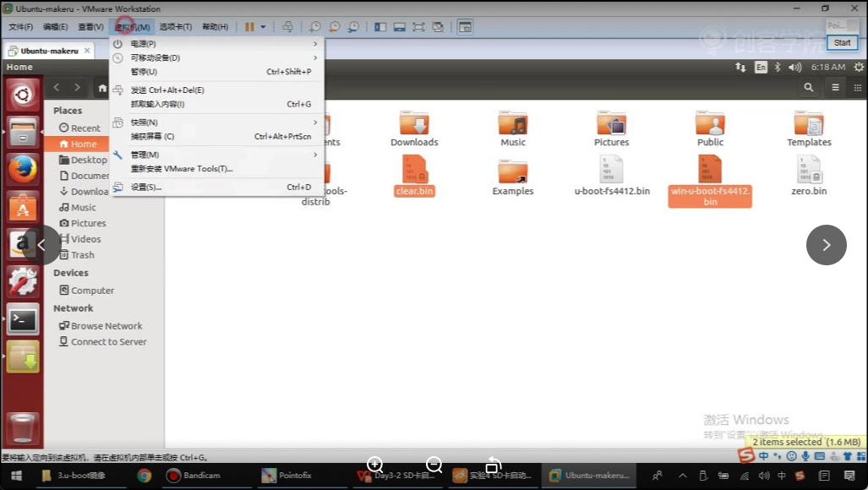Open the Files launcher icon
Screen dimensions: 868x490
[22, 132]
